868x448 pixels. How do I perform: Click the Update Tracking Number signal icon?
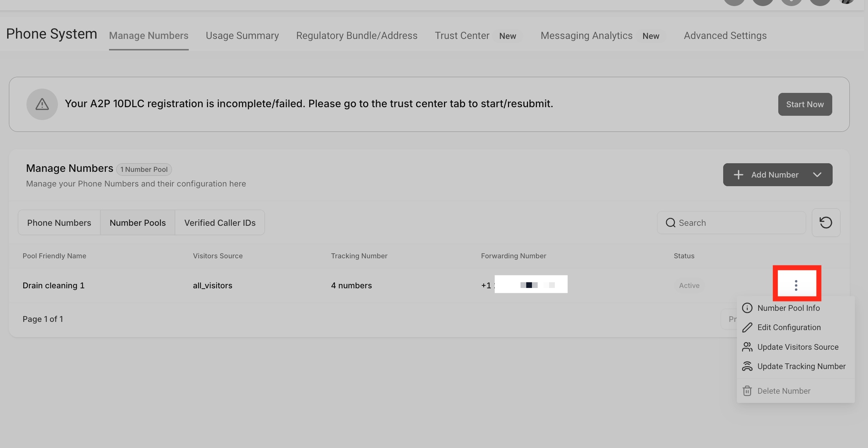(747, 366)
